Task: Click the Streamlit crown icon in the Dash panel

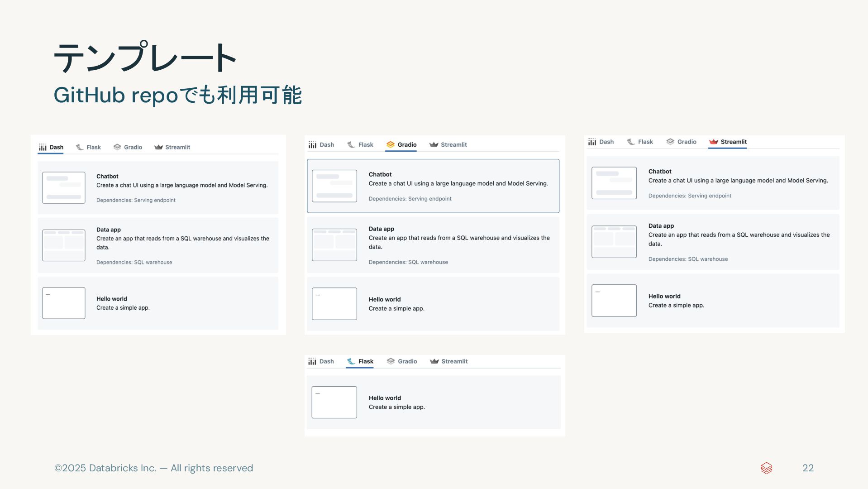Action: pos(158,147)
